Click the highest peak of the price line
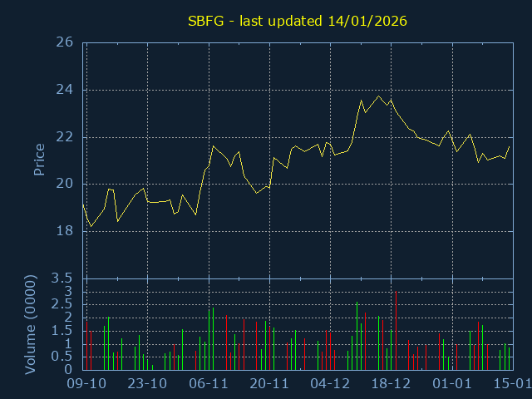 point(379,96)
